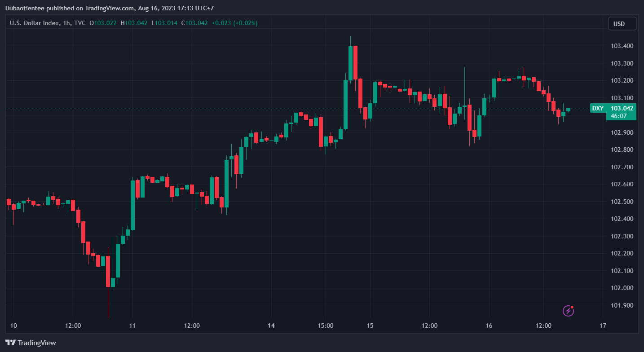
Task: Click date label 11 on time axis
Action: (x=132, y=326)
